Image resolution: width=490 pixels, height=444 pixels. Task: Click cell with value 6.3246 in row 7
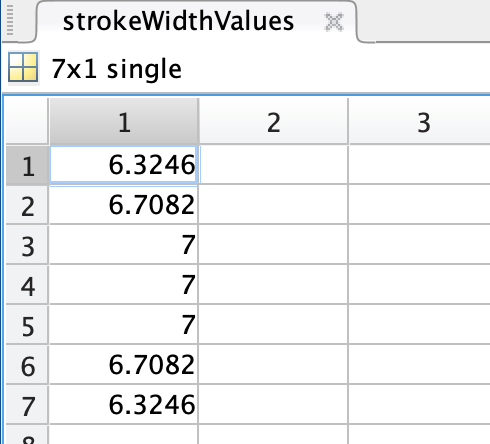coord(124,405)
